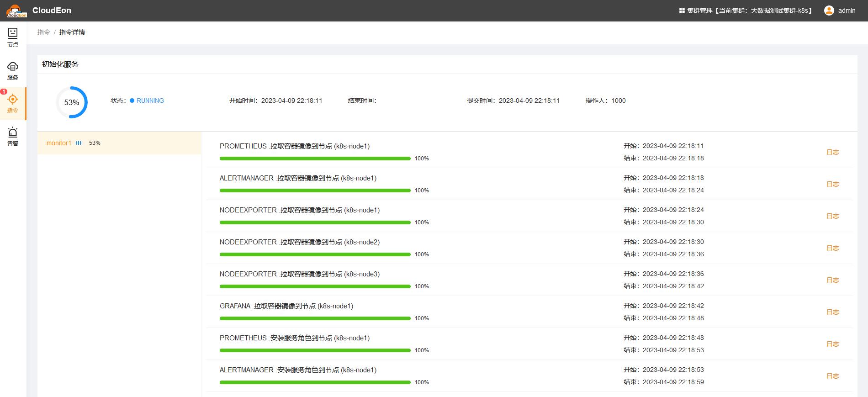Click CloudEon brand name text
Viewport: 868px width, 397px height.
(x=52, y=11)
